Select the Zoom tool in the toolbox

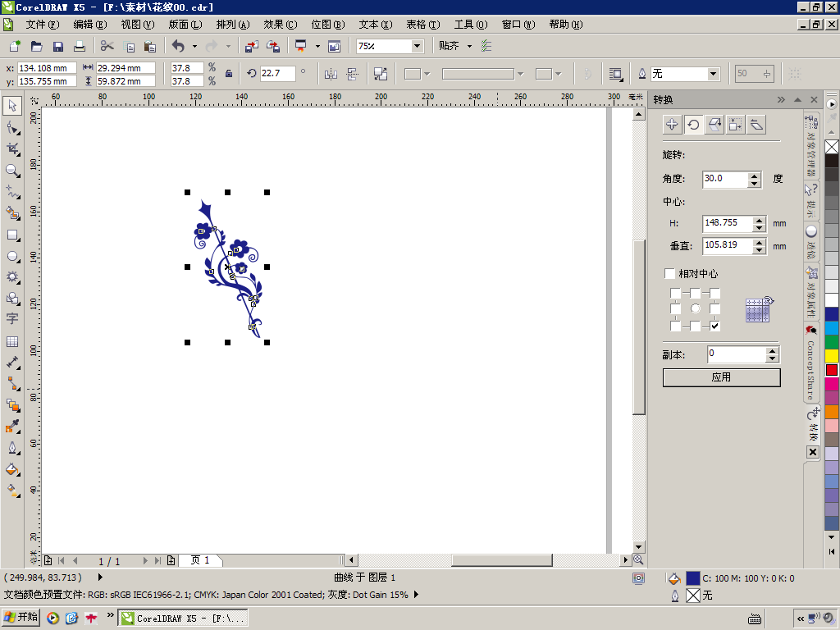[x=12, y=171]
